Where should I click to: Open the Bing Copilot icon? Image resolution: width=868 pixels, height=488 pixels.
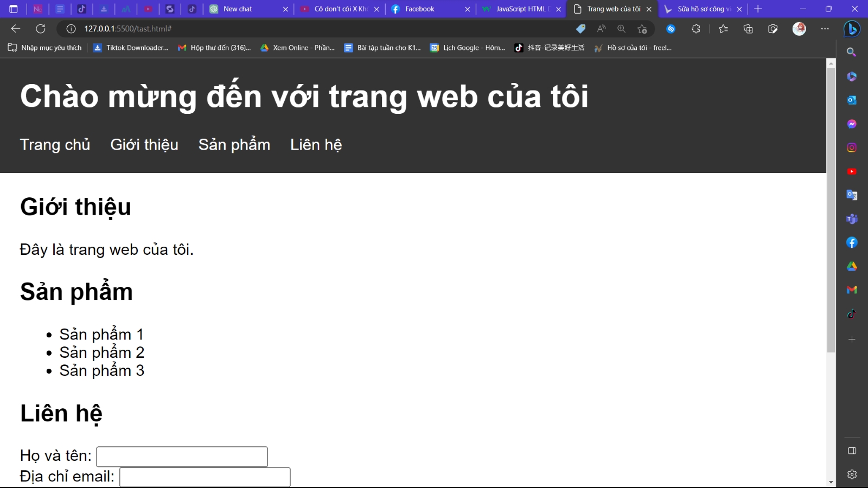tap(852, 29)
